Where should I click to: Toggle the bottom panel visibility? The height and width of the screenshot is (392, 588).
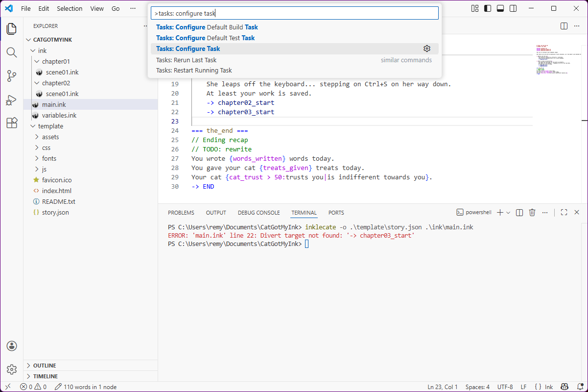click(500, 8)
